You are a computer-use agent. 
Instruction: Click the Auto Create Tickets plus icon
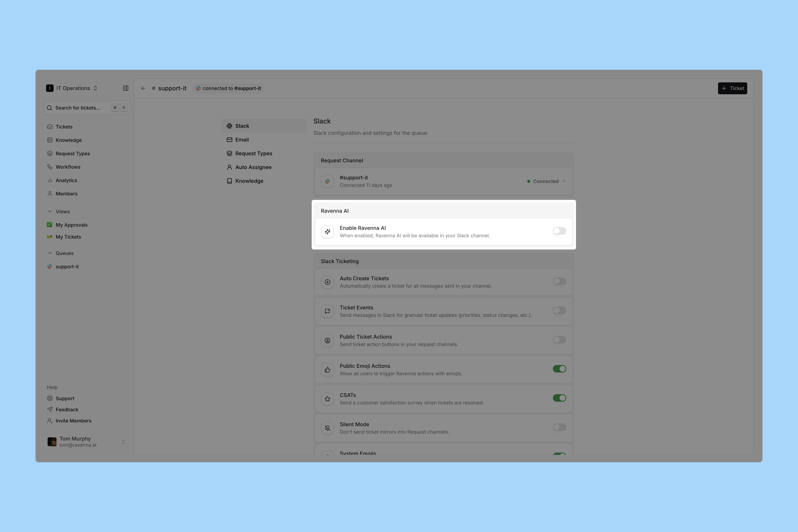pos(327,282)
